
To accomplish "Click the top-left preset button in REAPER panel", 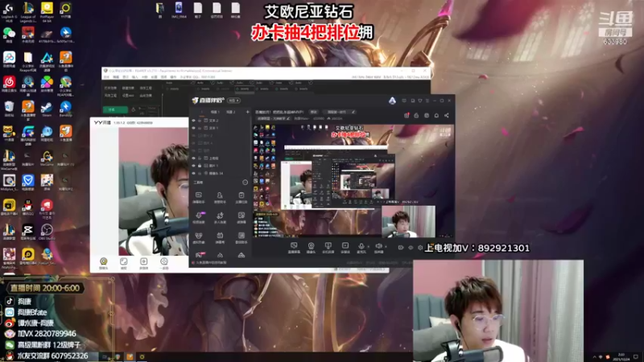I will point(110,88).
